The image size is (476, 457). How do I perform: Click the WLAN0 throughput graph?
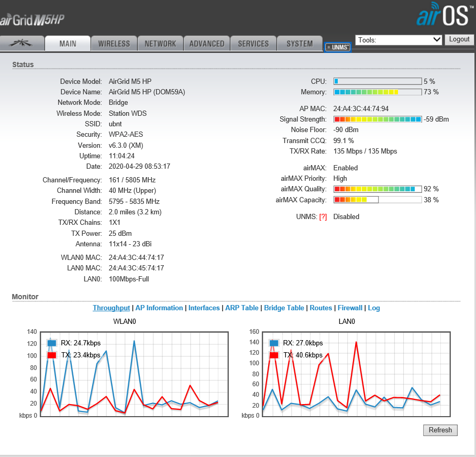coord(134,374)
